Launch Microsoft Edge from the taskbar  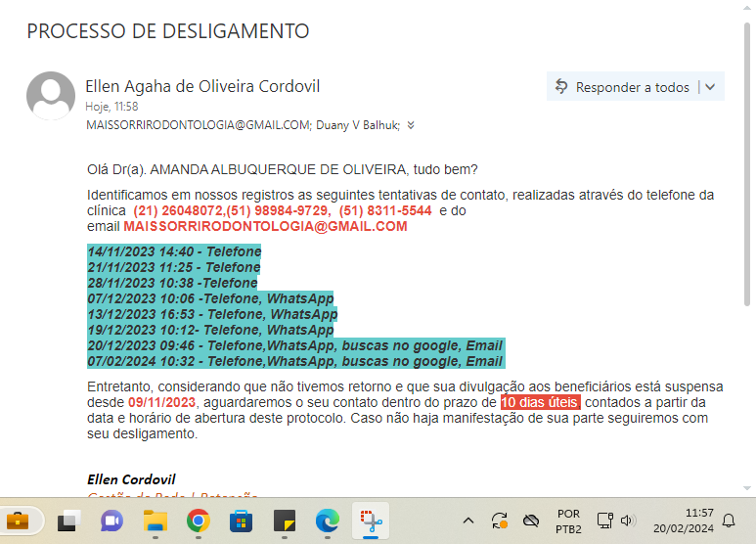[x=327, y=521]
